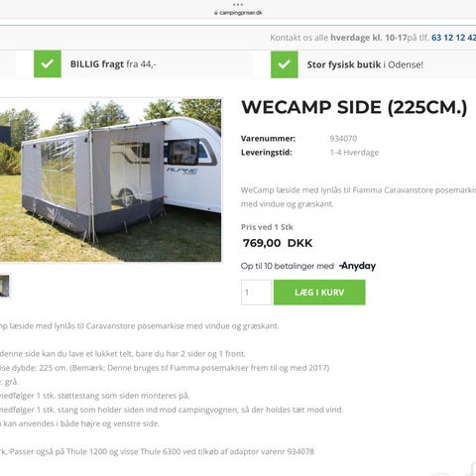Click the WECAMP SIDE (225CM.) product title
Viewport: 476px width, 476px height.
click(x=354, y=107)
